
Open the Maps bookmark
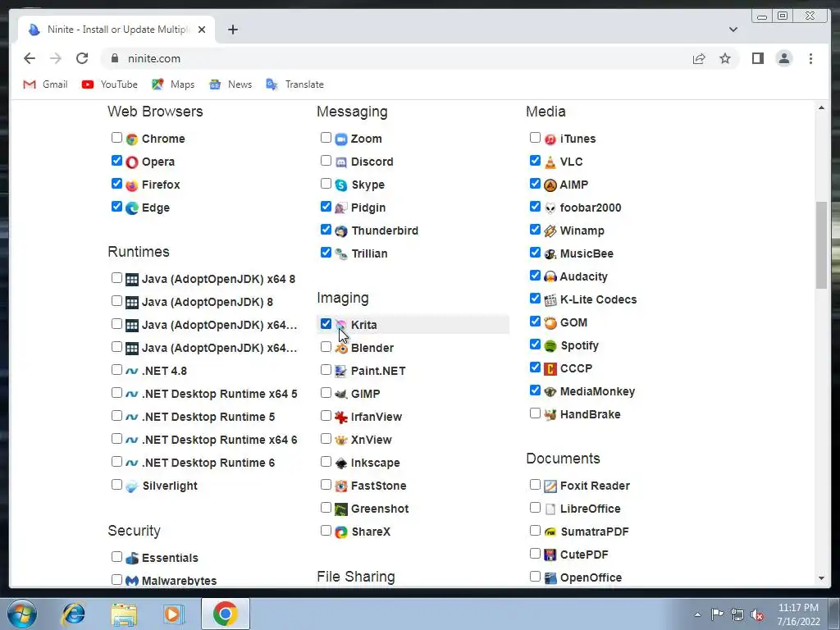click(173, 84)
